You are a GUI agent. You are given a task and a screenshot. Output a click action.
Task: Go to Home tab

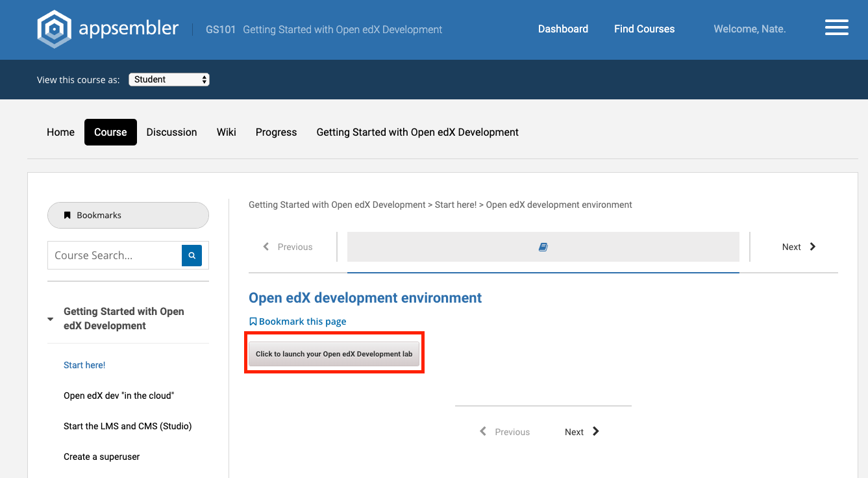click(x=60, y=132)
